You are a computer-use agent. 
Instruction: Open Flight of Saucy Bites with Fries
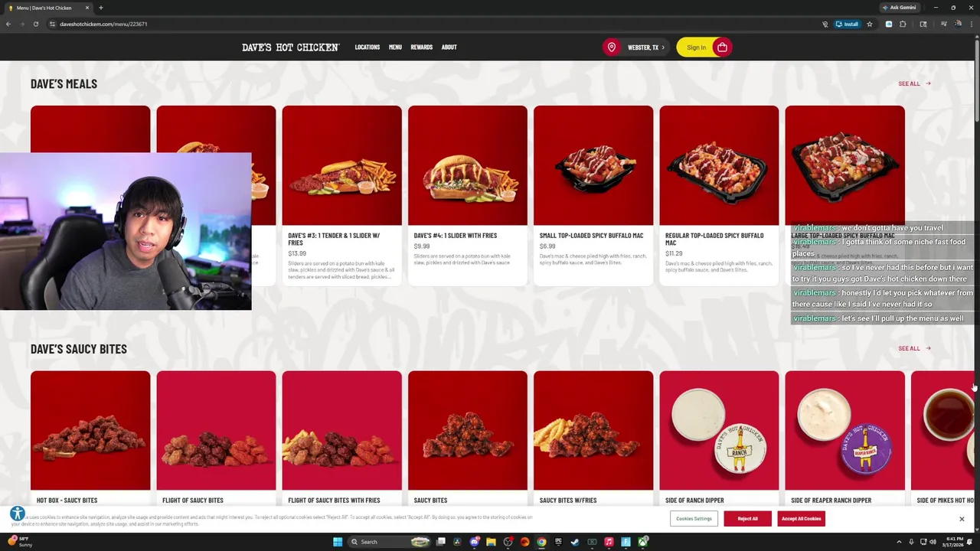(341, 439)
